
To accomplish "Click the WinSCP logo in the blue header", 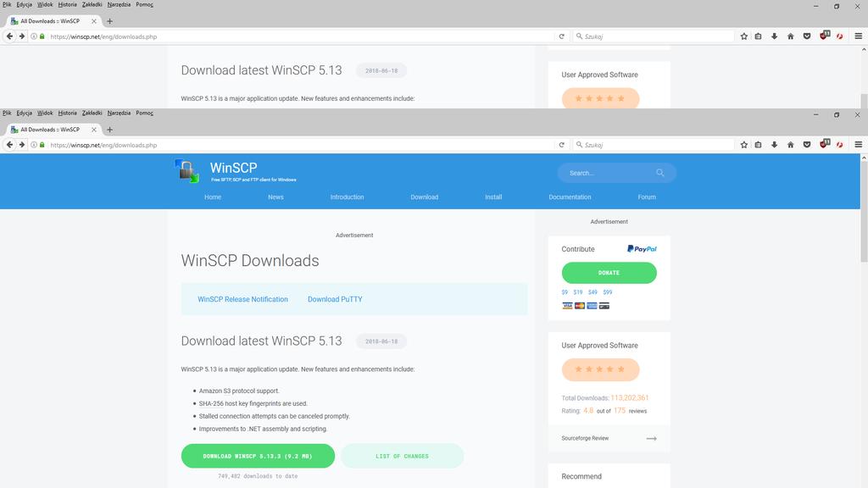I will [x=186, y=171].
